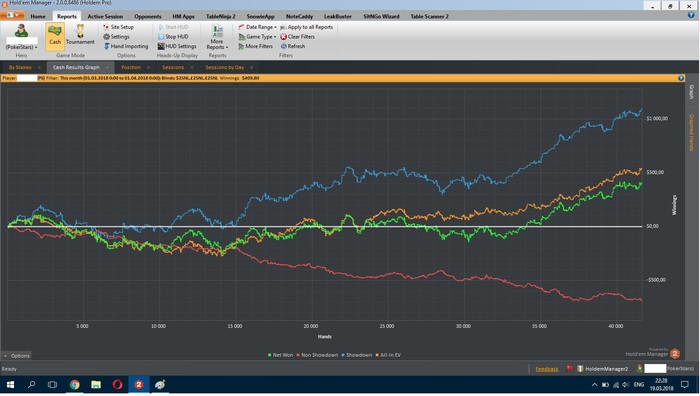This screenshot has height=396, width=700.
Task: Open the Windows Start menu
Action: coord(10,384)
